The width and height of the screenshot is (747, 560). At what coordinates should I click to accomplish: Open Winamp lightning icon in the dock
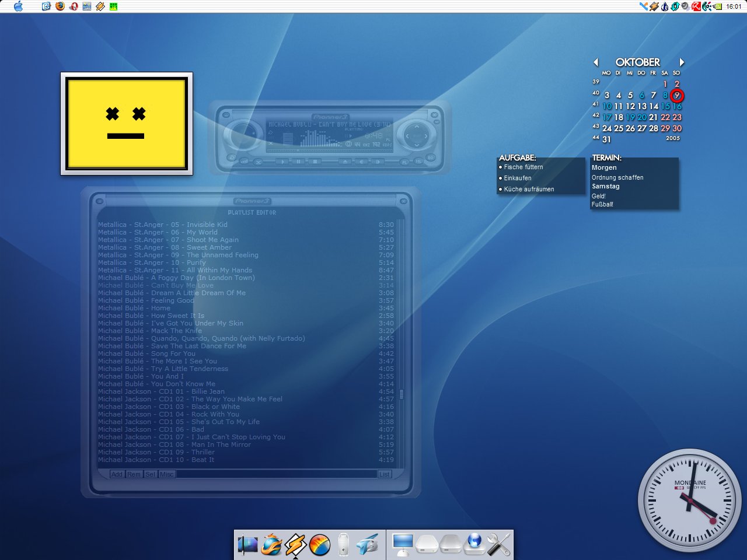pyautogui.click(x=296, y=545)
